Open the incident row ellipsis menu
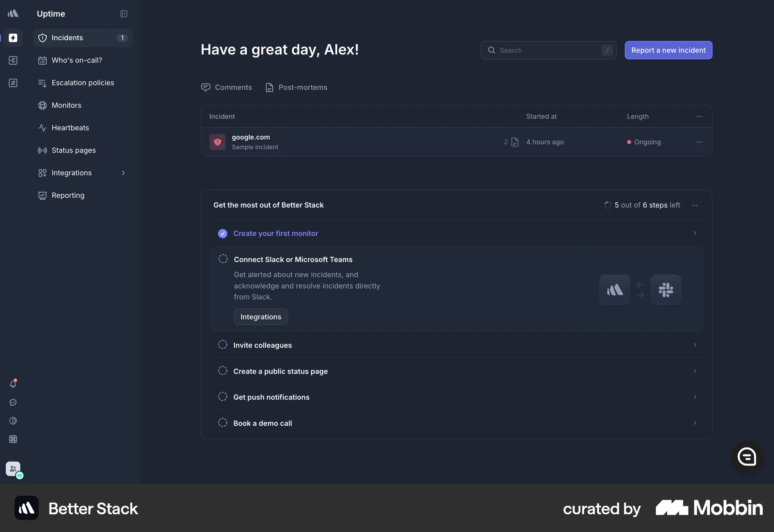 pyautogui.click(x=699, y=142)
